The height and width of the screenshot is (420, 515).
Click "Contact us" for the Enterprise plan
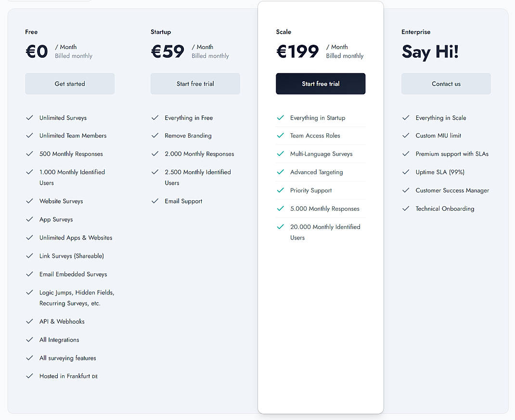coord(446,83)
